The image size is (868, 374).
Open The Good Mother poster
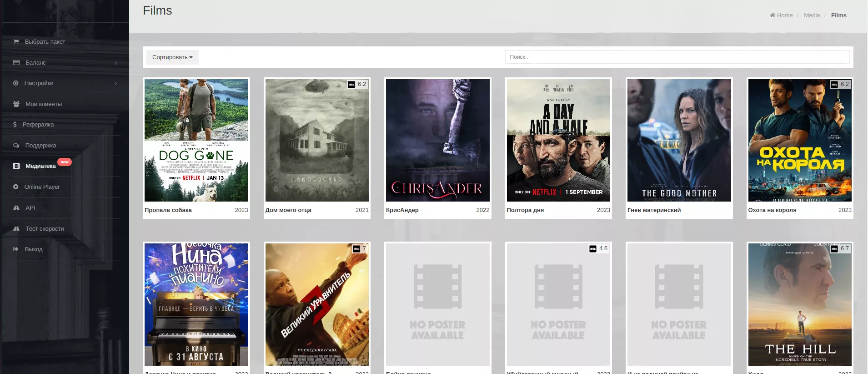679,140
